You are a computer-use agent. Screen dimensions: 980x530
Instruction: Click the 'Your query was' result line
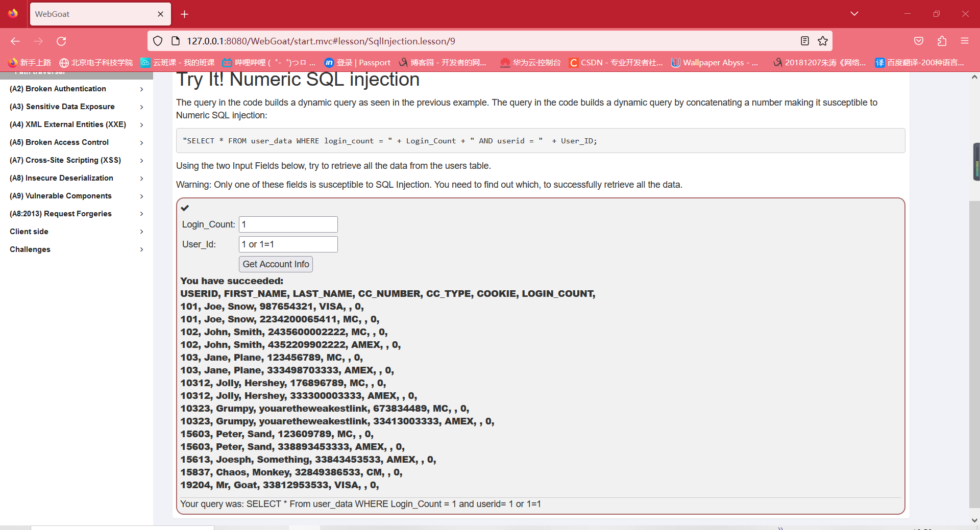(361, 504)
